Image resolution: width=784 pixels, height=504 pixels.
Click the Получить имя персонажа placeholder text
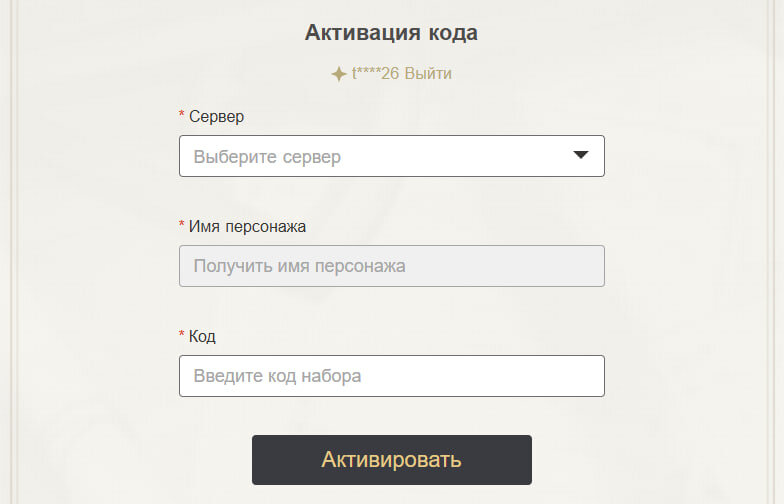click(299, 267)
